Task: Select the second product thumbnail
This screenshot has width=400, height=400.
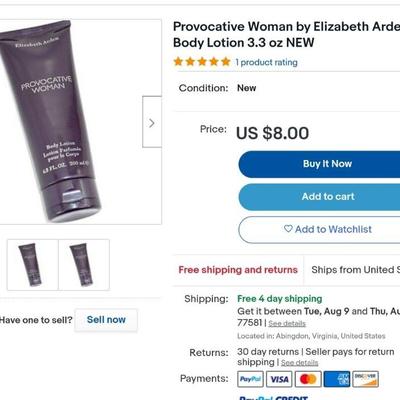Action: 84,265
